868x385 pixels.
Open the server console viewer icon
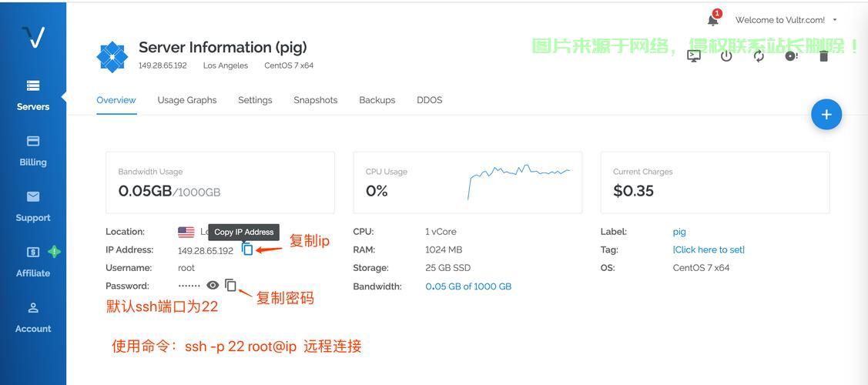tap(694, 55)
